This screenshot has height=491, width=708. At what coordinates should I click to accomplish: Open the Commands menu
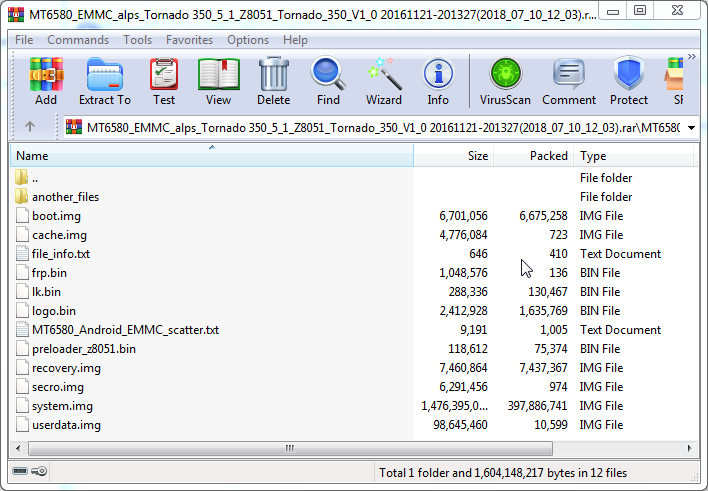[78, 40]
